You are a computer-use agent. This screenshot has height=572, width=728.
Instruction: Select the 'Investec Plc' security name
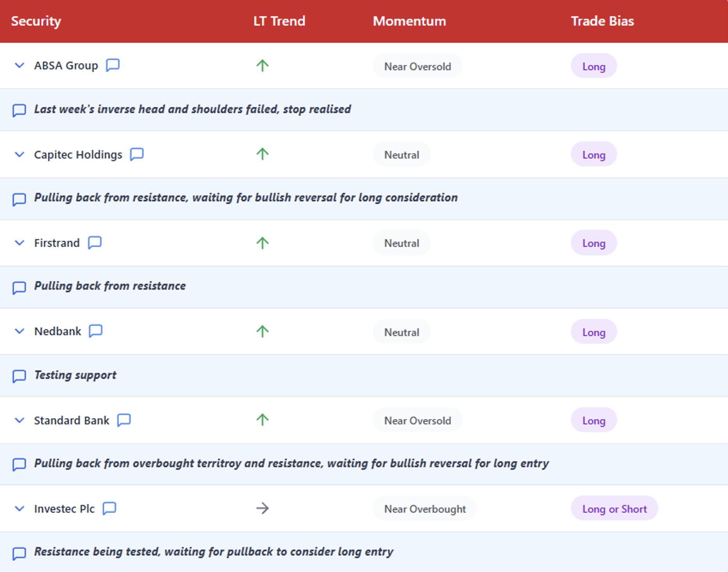(x=65, y=508)
